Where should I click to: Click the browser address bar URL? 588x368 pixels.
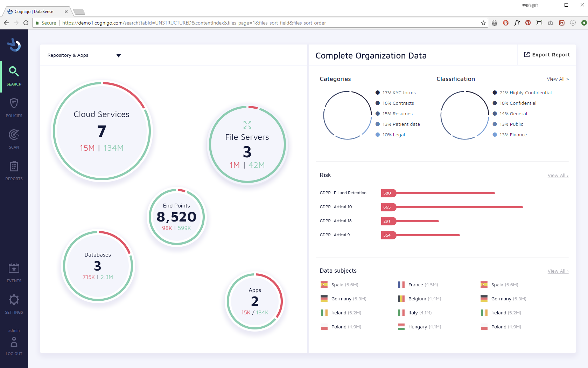[194, 23]
